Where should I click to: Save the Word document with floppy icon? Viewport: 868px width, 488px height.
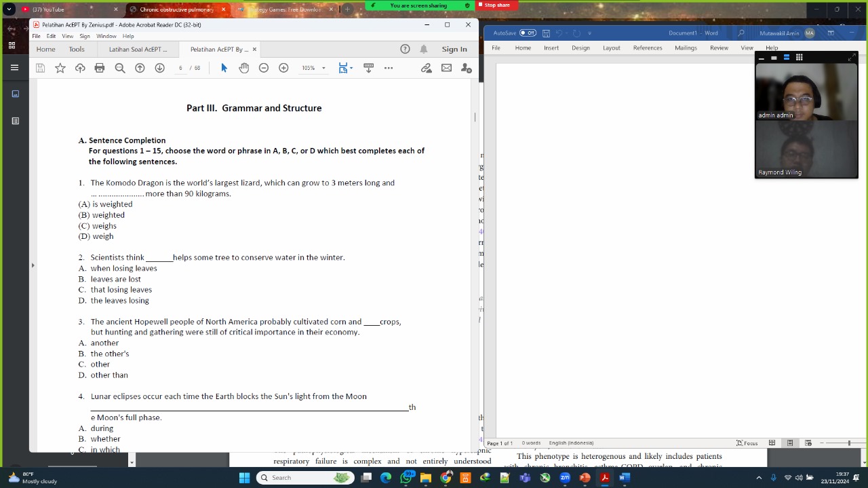click(x=546, y=33)
